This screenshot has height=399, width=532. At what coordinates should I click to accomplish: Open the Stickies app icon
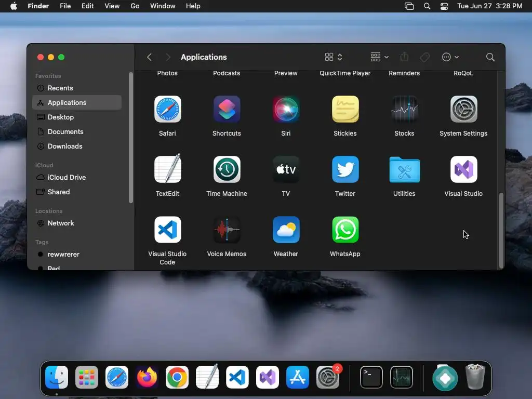(x=345, y=109)
